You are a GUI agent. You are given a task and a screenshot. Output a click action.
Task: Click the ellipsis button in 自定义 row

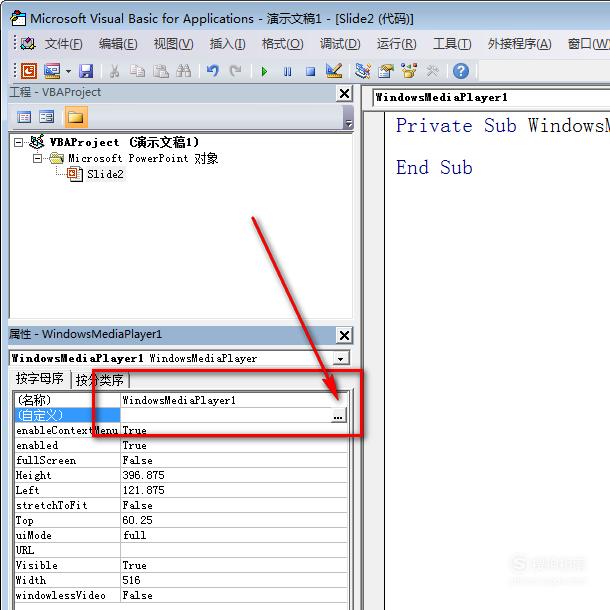[x=338, y=415]
